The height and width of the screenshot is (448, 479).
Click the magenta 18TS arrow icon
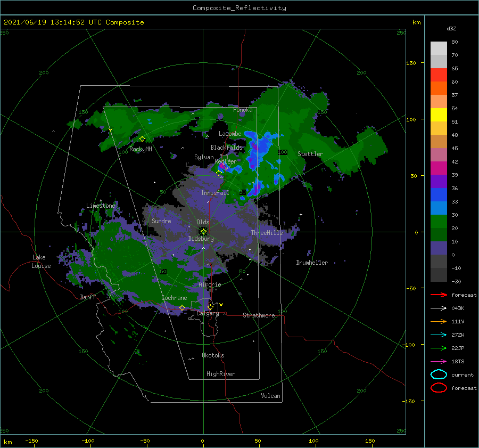click(439, 362)
